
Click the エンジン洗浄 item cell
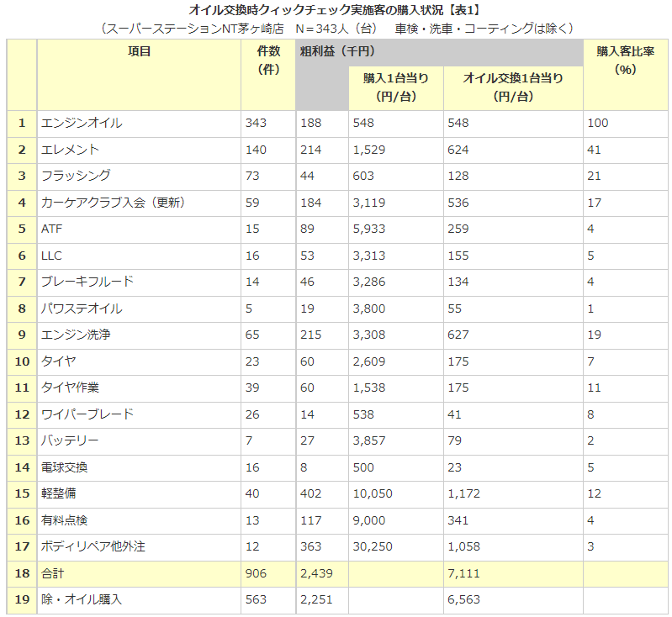click(x=76, y=335)
